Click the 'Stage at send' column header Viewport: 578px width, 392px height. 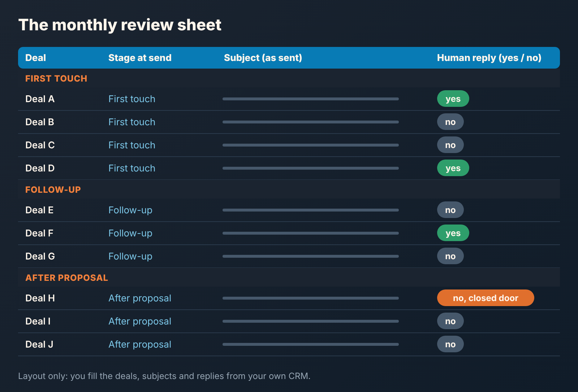140,58
